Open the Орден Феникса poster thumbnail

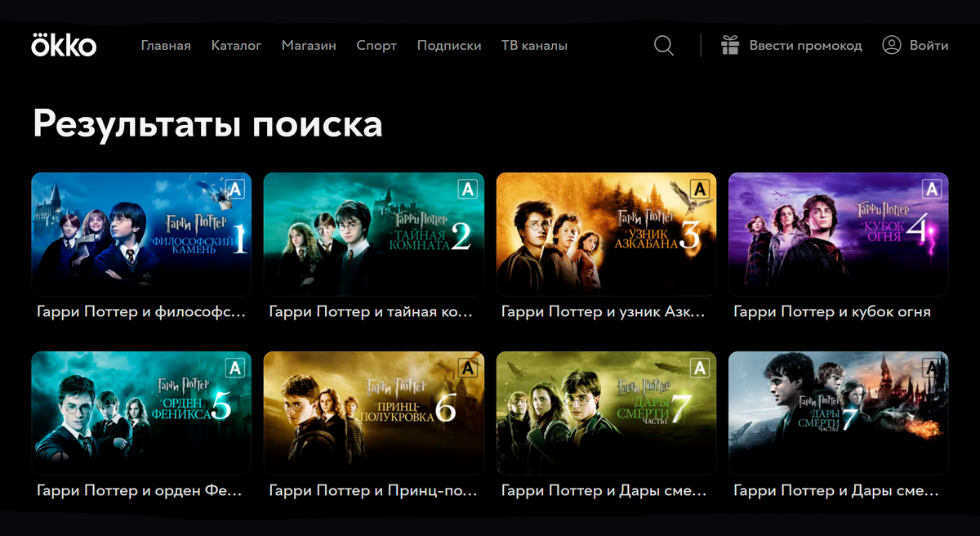pos(141,413)
